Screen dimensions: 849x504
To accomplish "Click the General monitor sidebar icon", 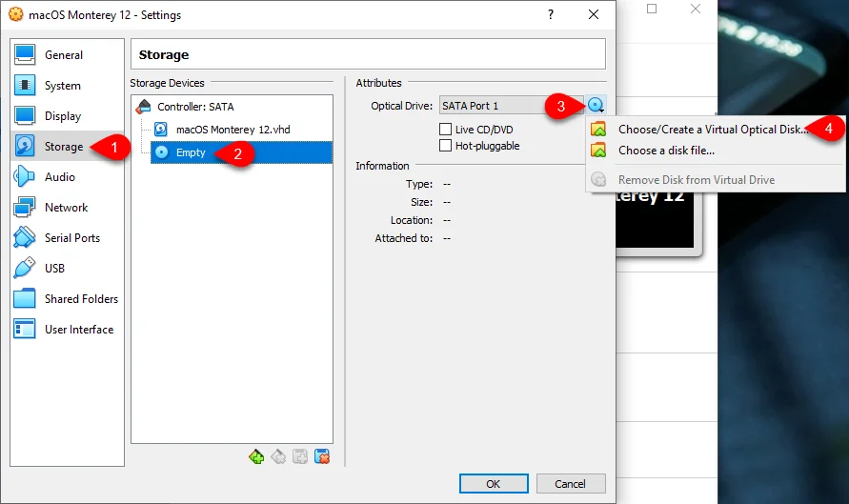I will click(x=25, y=54).
